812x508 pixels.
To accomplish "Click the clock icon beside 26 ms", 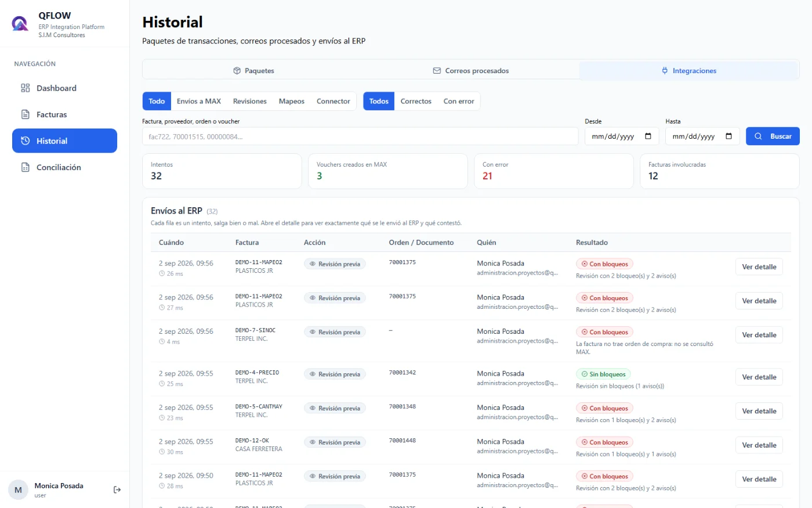I will (x=162, y=273).
